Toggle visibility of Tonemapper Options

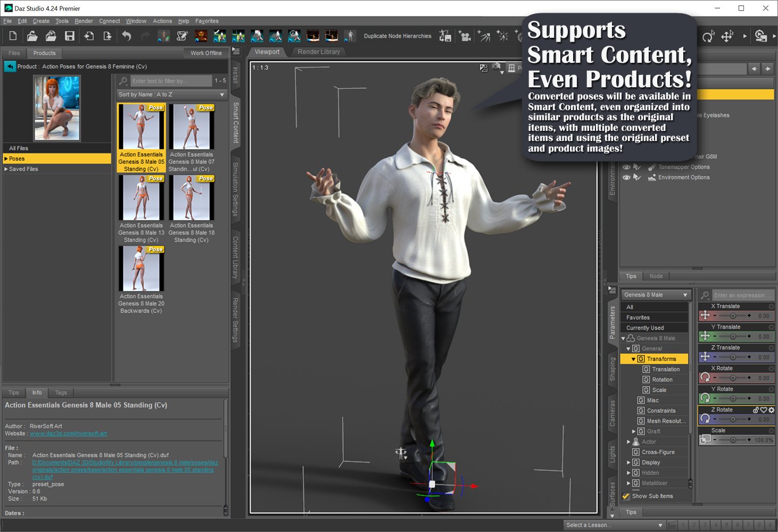coord(627,167)
